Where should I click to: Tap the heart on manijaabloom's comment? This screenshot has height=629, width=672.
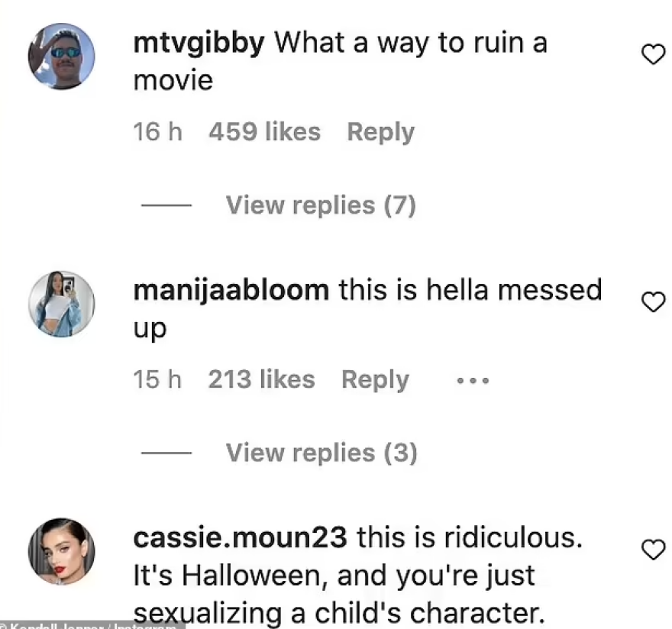[652, 302]
